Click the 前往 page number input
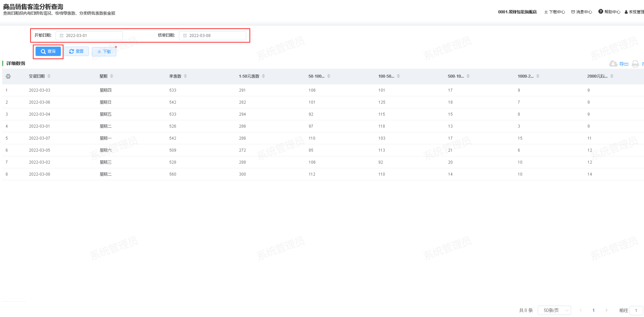Image resolution: width=644 pixels, height=317 pixels. point(636,310)
